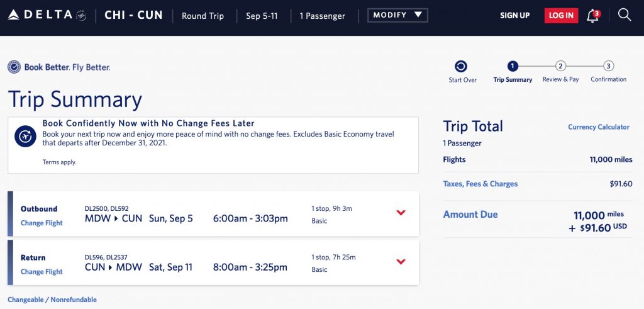Open the Currency Calculator link

pyautogui.click(x=598, y=127)
